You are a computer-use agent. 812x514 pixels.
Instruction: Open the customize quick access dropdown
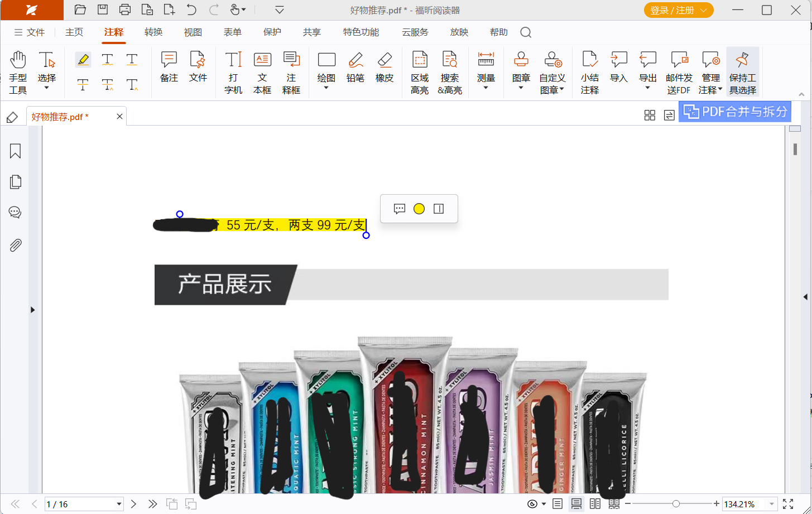pyautogui.click(x=280, y=9)
